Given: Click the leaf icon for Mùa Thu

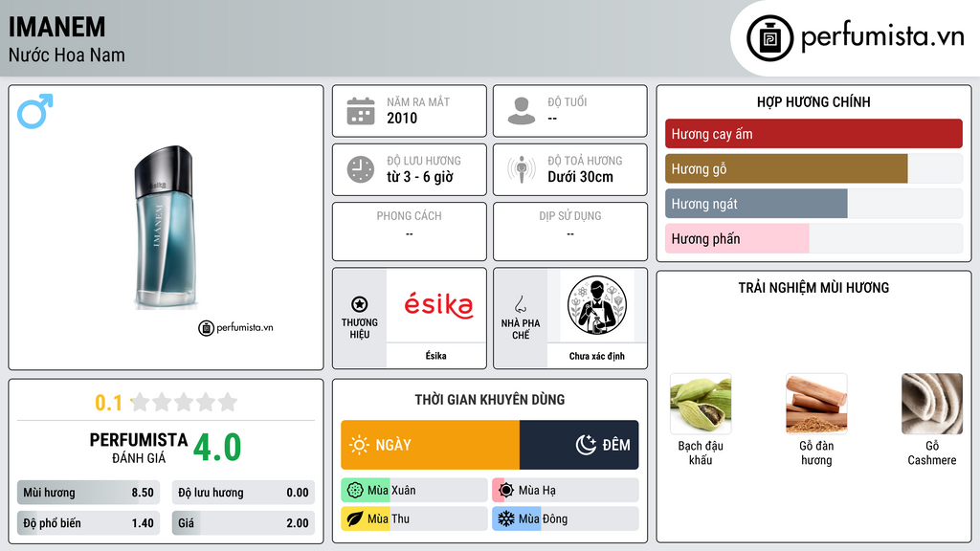Looking at the screenshot, I should click(355, 519).
